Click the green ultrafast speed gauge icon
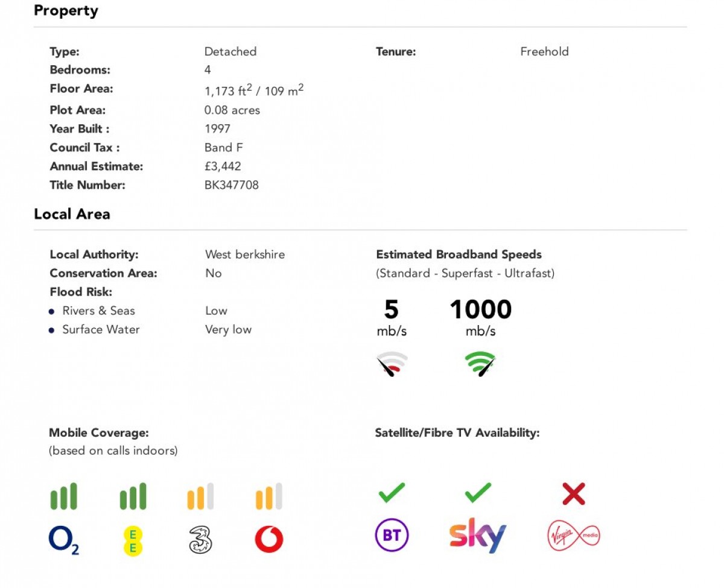Viewport: 724px width, 588px height. coord(480,364)
